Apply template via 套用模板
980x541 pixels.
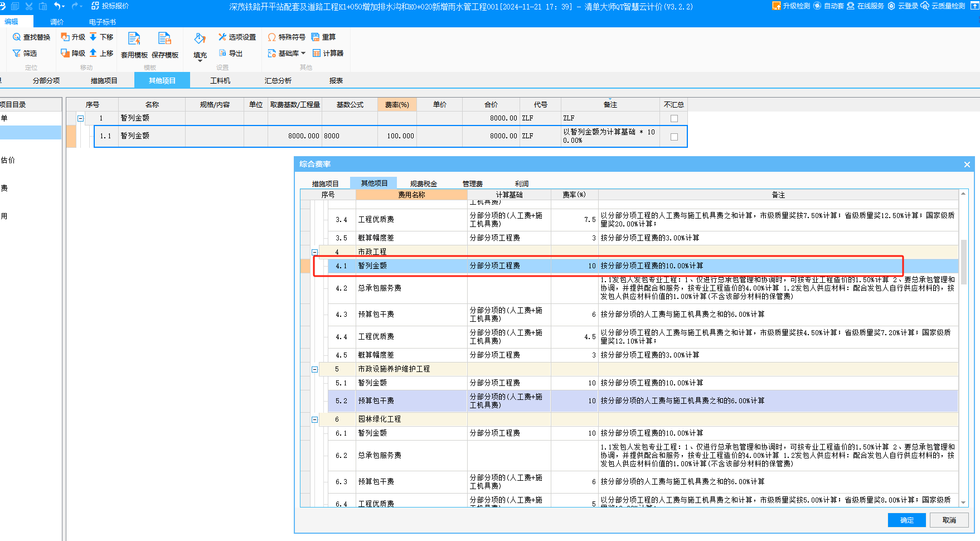[134, 45]
